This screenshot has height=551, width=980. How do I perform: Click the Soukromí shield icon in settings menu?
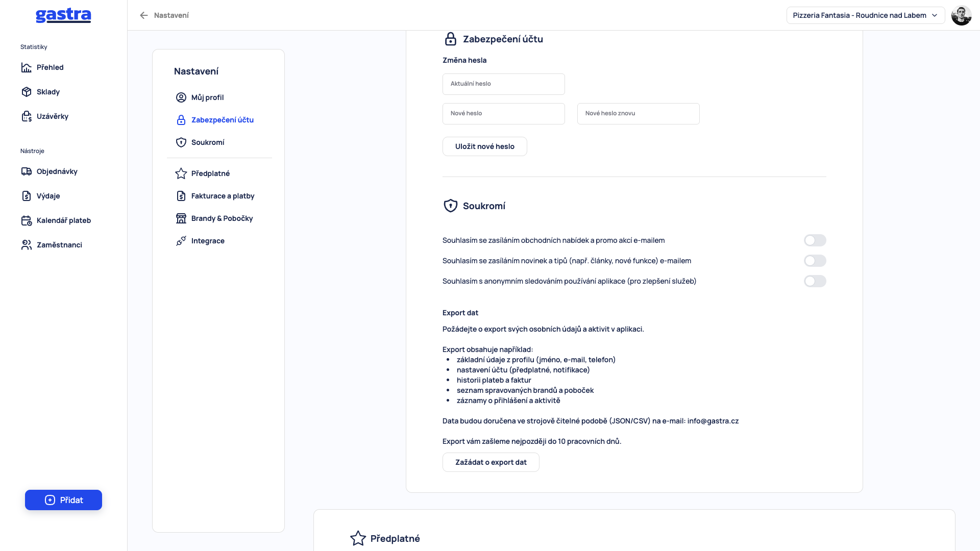coord(181,142)
